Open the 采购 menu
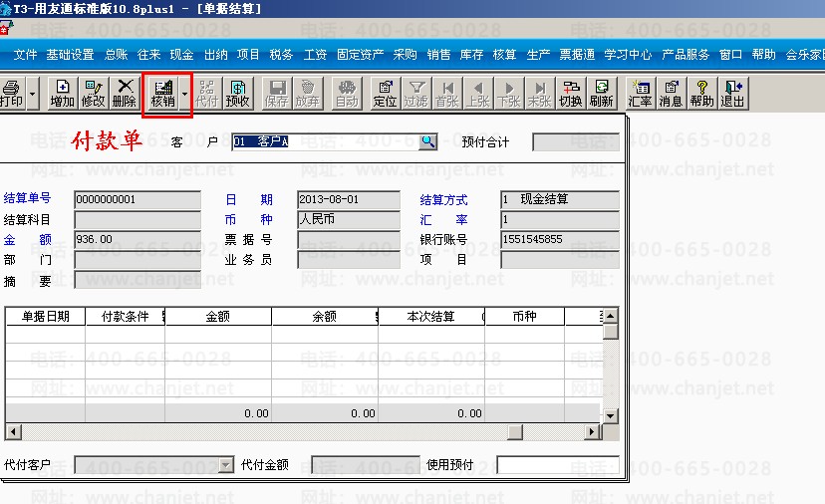The width and height of the screenshot is (825, 504). pyautogui.click(x=406, y=54)
